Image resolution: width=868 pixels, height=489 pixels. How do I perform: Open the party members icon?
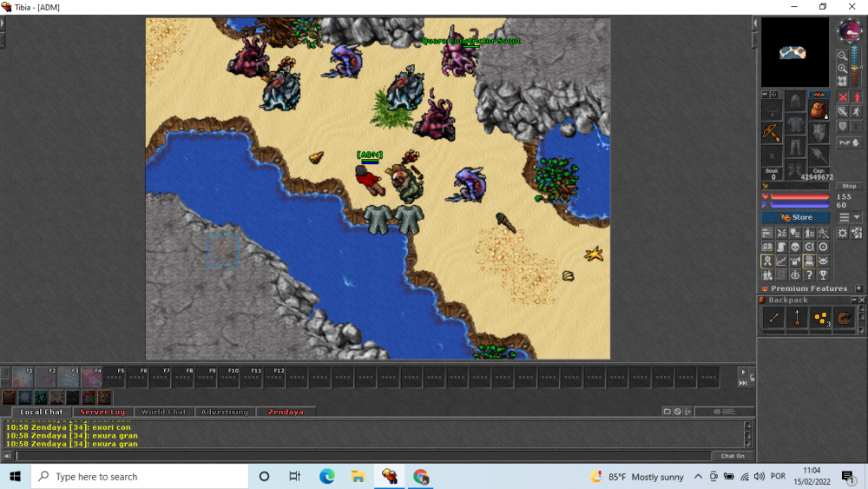767,275
